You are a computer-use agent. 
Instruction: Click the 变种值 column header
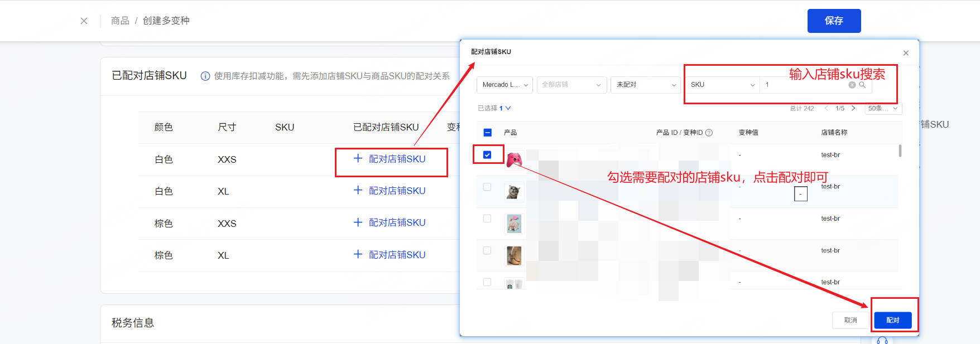tap(748, 133)
